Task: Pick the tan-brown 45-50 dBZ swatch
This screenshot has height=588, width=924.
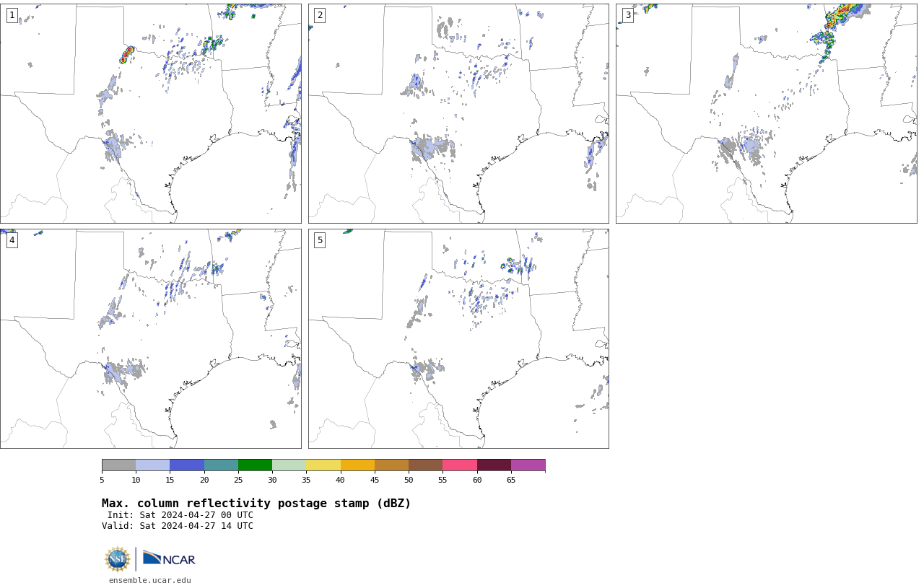Action: pos(391,465)
